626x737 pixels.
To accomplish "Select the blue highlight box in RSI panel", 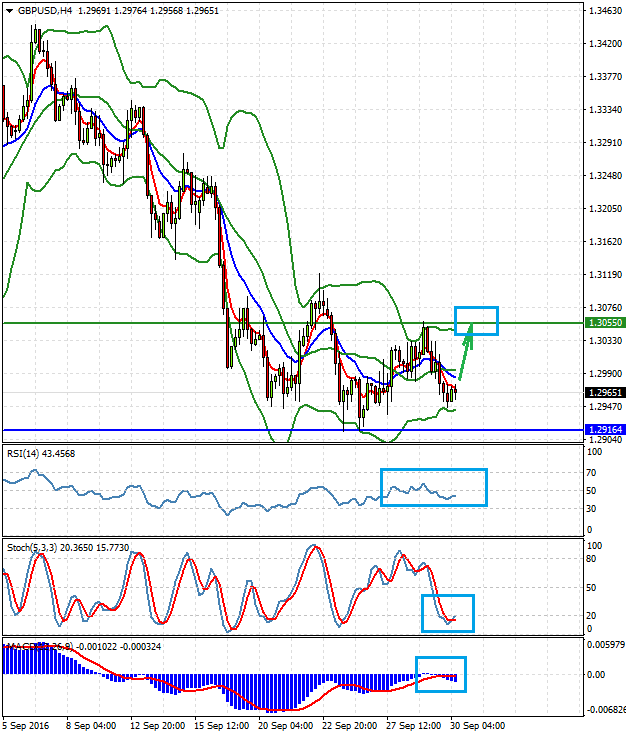I will pyautogui.click(x=433, y=487).
